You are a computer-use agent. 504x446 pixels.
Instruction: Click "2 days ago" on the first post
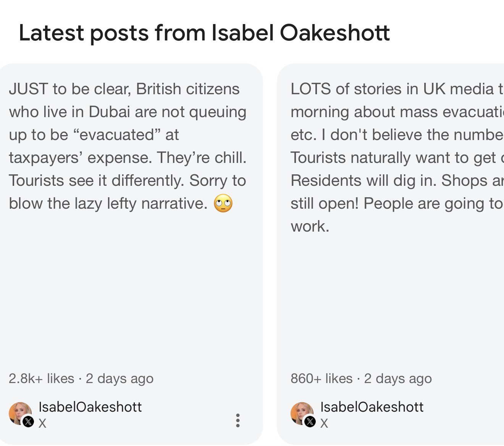coord(120,378)
